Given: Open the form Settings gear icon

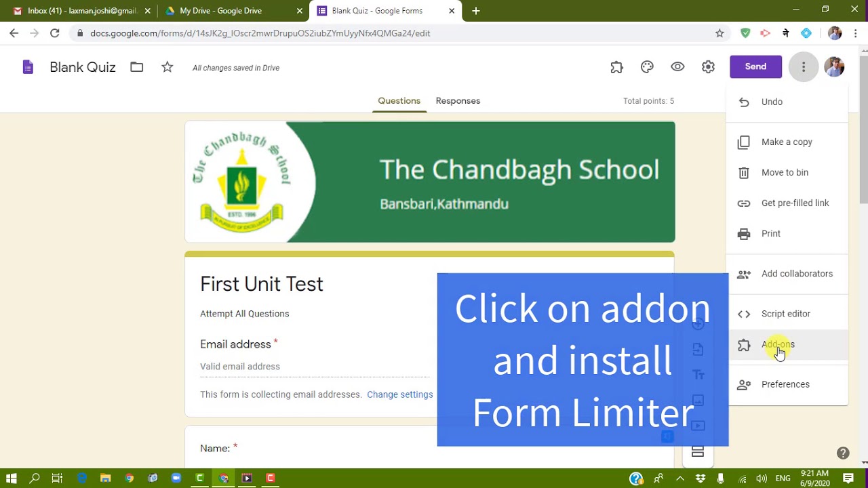Looking at the screenshot, I should tap(708, 67).
